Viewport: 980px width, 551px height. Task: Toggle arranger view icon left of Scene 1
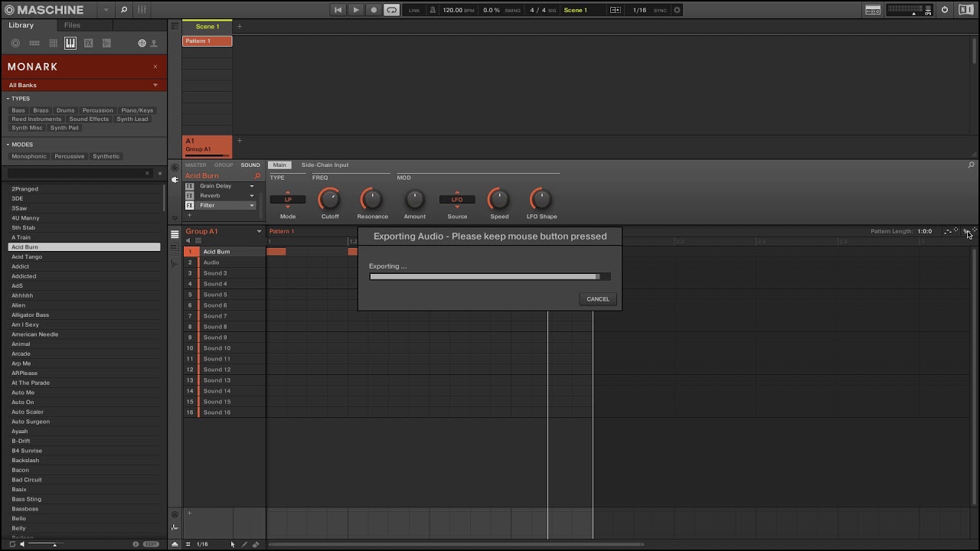click(x=175, y=27)
